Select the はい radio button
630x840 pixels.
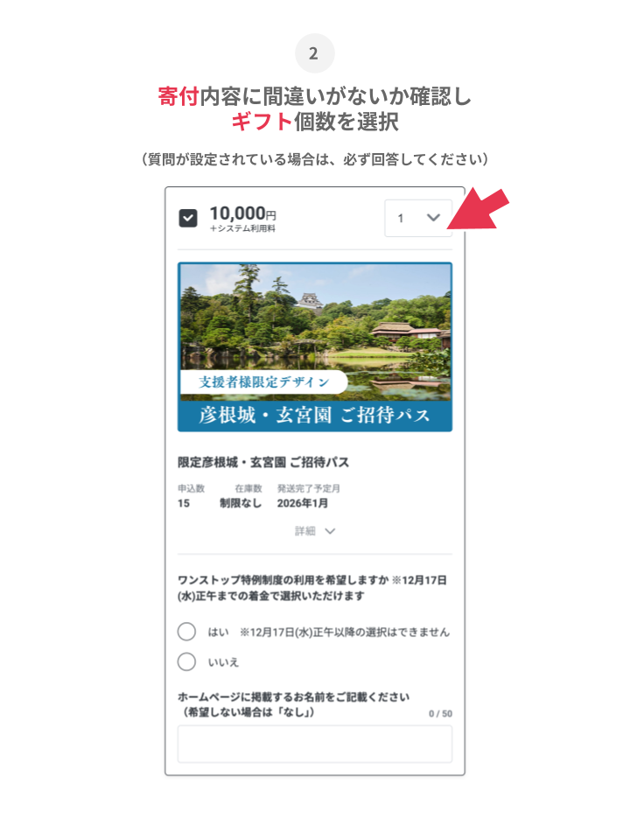186,631
